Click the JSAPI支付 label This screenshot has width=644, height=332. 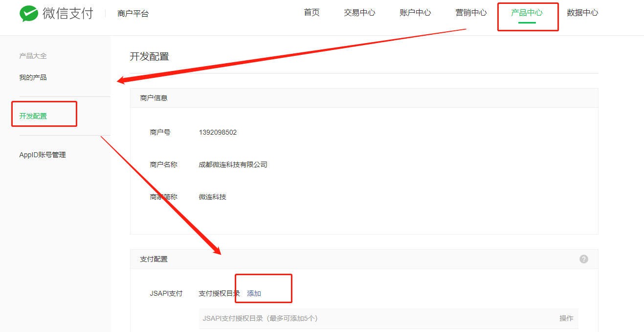pyautogui.click(x=166, y=293)
